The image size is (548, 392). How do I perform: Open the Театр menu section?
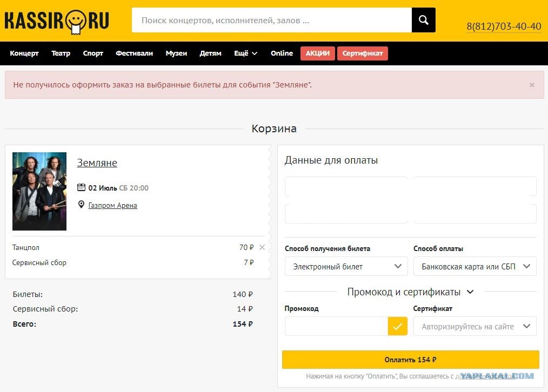click(x=61, y=53)
